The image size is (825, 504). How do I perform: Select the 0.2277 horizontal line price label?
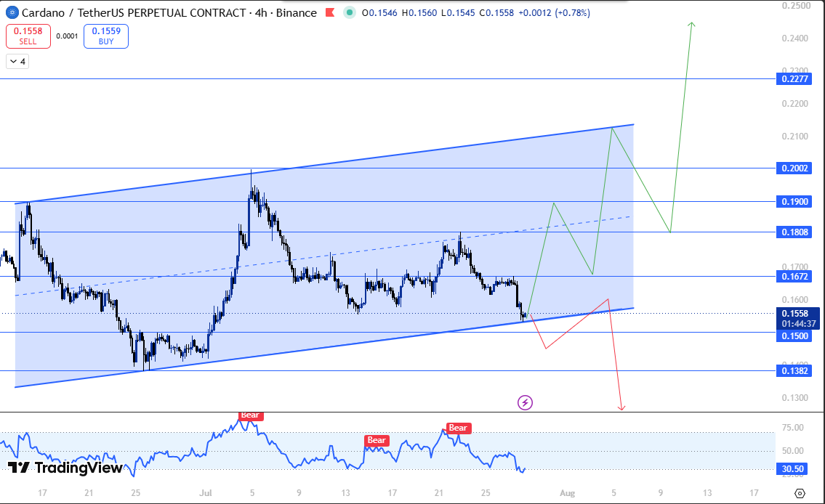pyautogui.click(x=794, y=79)
